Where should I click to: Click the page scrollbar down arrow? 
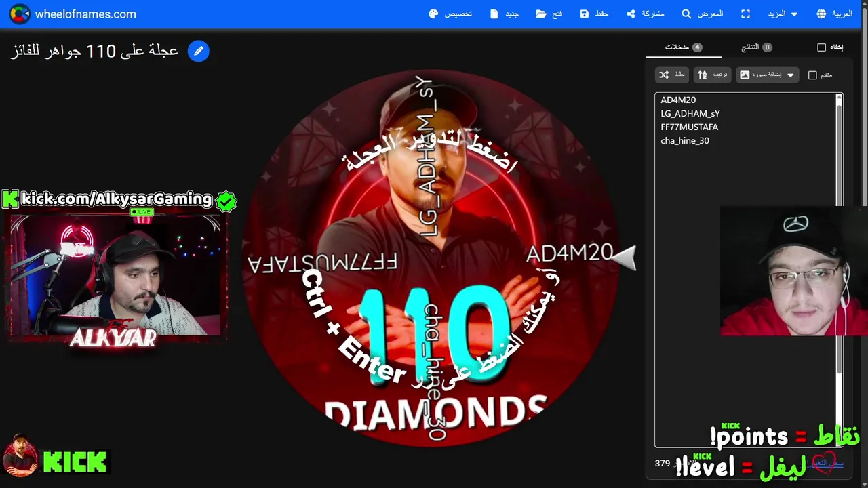(863, 483)
